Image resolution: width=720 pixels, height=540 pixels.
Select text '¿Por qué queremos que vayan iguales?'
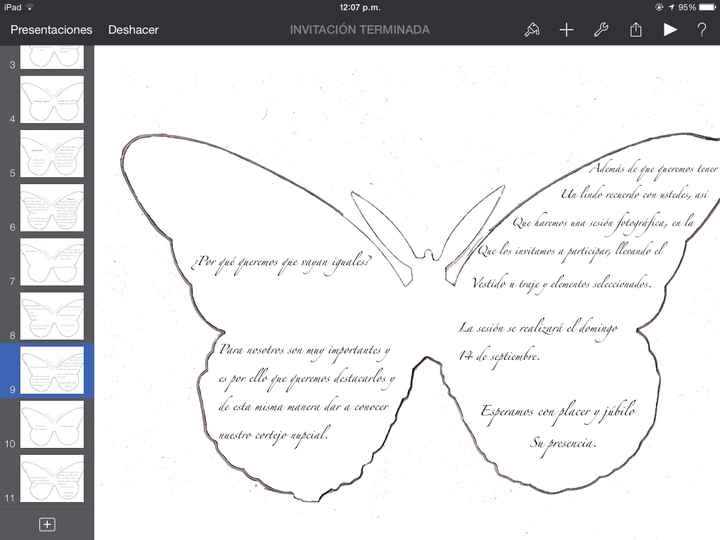coord(280,262)
